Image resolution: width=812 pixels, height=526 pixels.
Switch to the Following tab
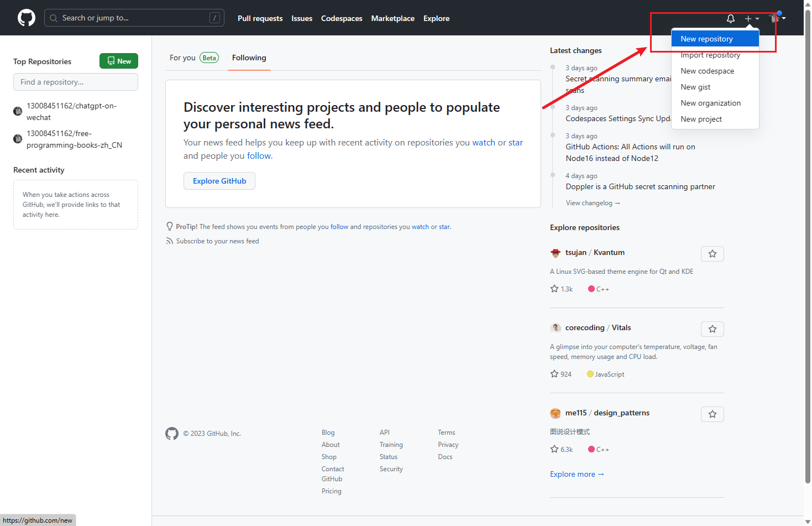(249, 58)
